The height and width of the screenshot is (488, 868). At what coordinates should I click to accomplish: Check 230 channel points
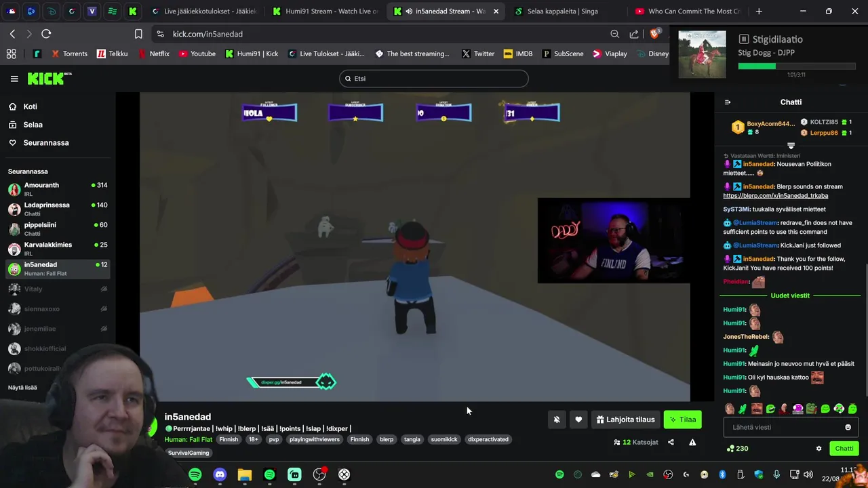tap(737, 449)
